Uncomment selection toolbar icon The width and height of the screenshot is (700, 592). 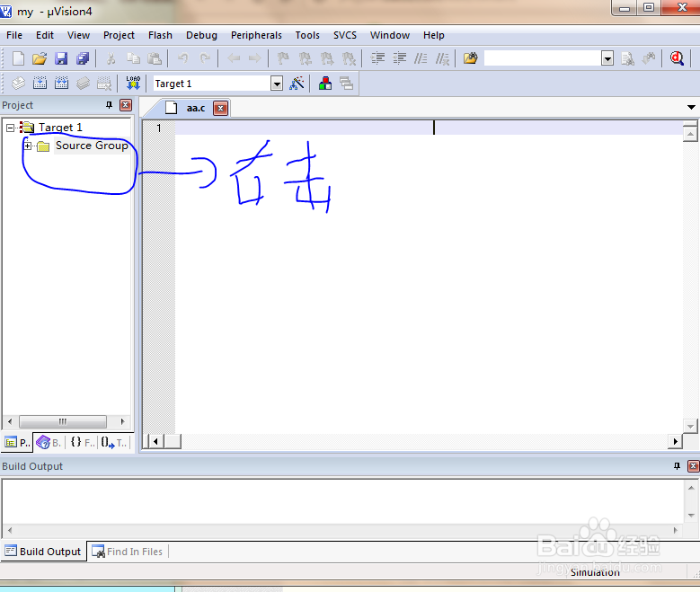tap(442, 58)
